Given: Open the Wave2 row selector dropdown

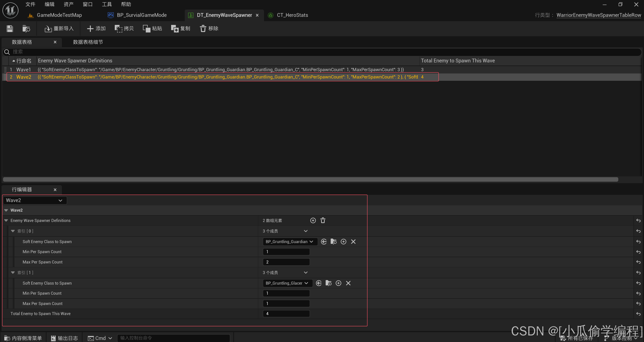Looking at the screenshot, I should [x=34, y=200].
